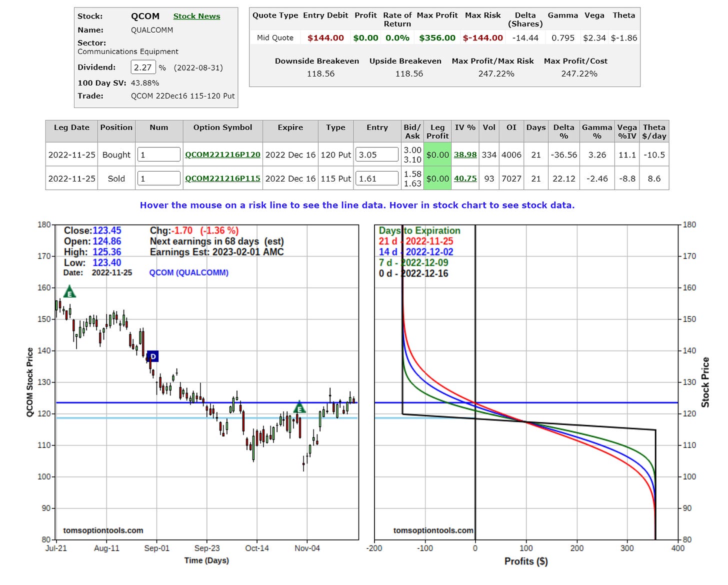
Task: Click the dividend date (2022-08-31)
Action: (198, 67)
